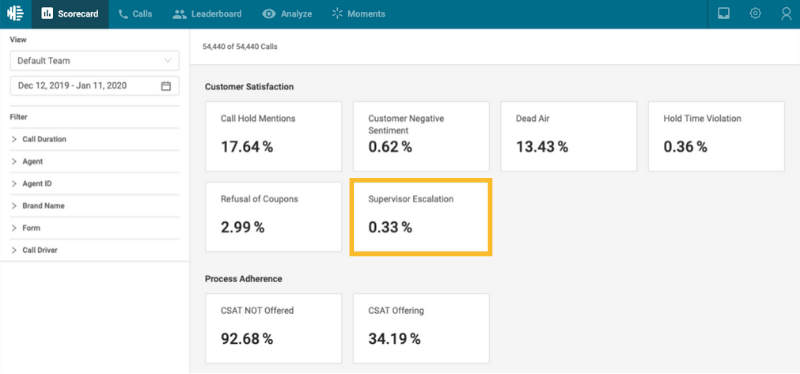Click the calendar icon in the date field
Viewport: 800px width, 374px height.
166,86
